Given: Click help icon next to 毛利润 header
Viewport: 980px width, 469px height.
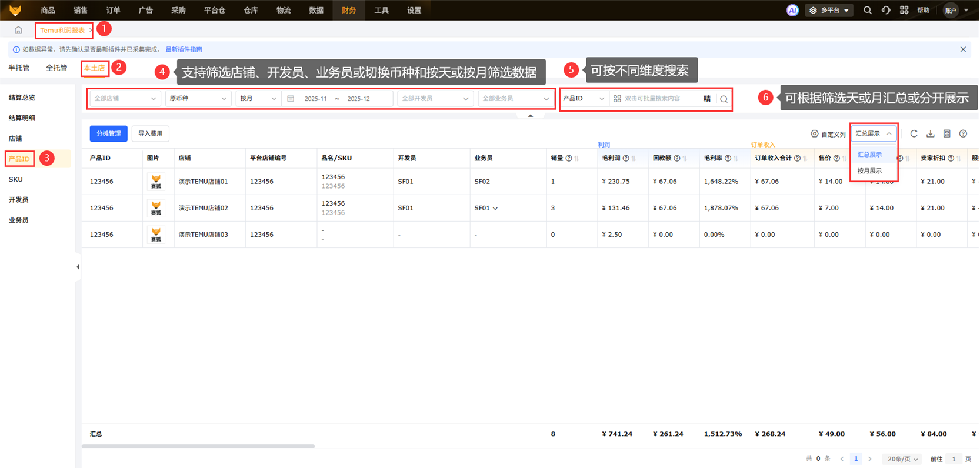Looking at the screenshot, I should pyautogui.click(x=626, y=159).
